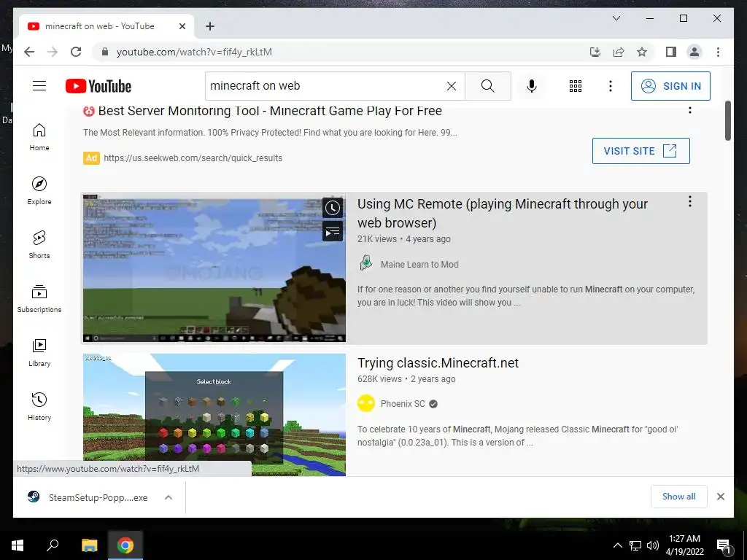Open the seekweb.com ad URL link
This screenshot has width=747, height=560.
tap(193, 158)
